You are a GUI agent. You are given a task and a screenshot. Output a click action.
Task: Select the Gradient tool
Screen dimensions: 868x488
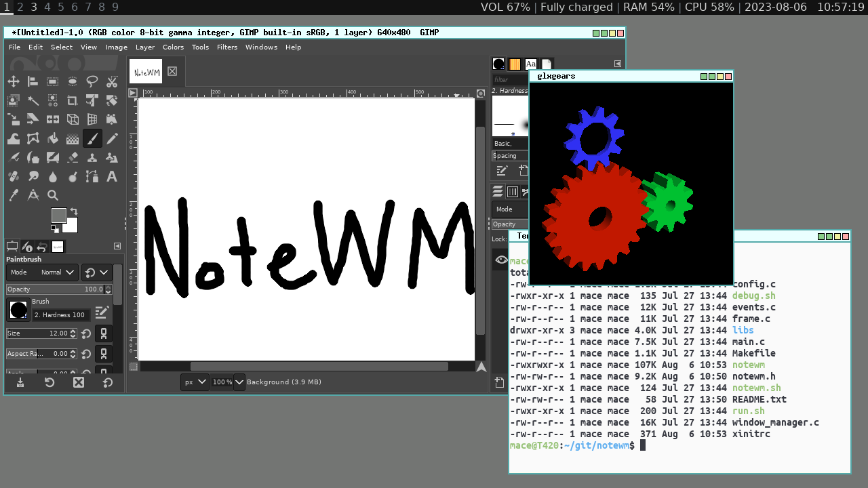[73, 139]
